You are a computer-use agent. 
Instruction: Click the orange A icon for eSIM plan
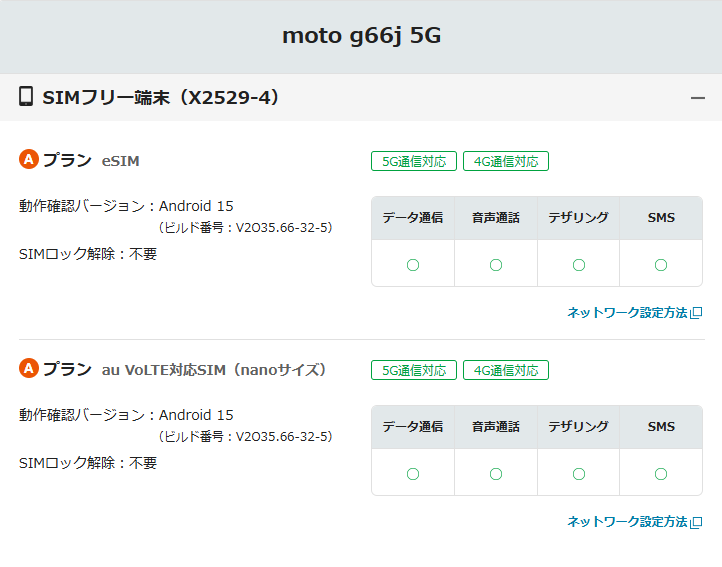click(28, 160)
